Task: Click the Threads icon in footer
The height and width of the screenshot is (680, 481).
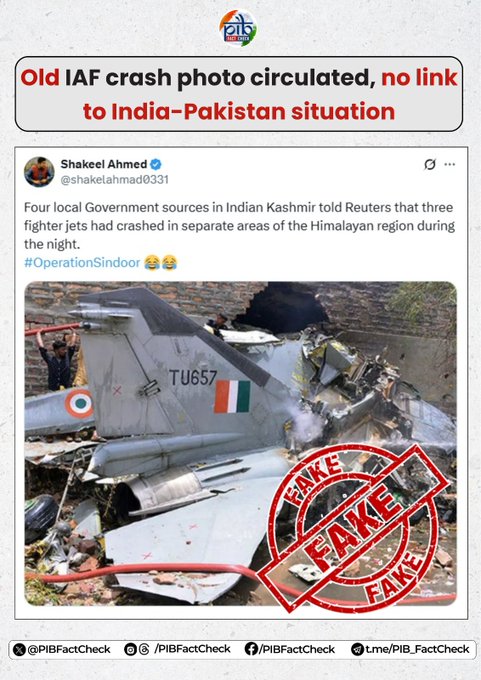Action: (144, 649)
